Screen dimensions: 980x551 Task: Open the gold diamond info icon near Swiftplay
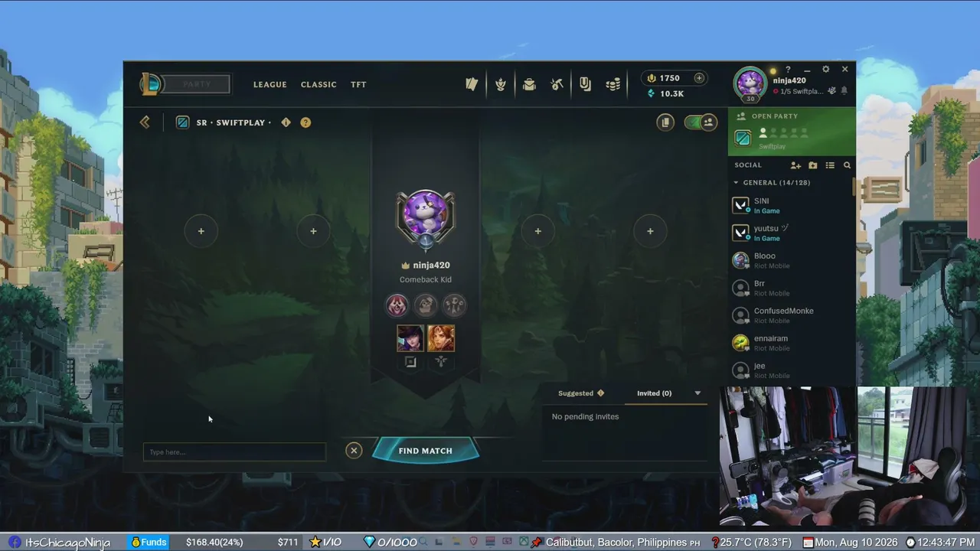coord(286,122)
